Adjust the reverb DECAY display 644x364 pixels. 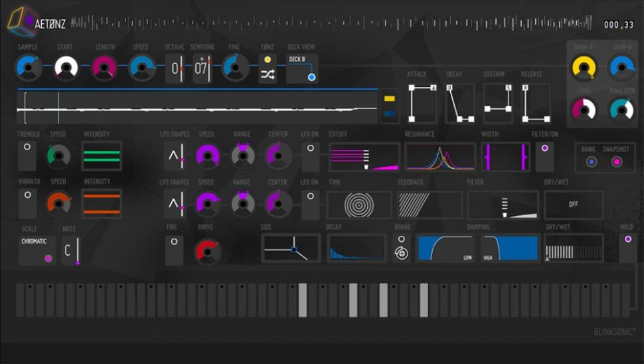(357, 248)
